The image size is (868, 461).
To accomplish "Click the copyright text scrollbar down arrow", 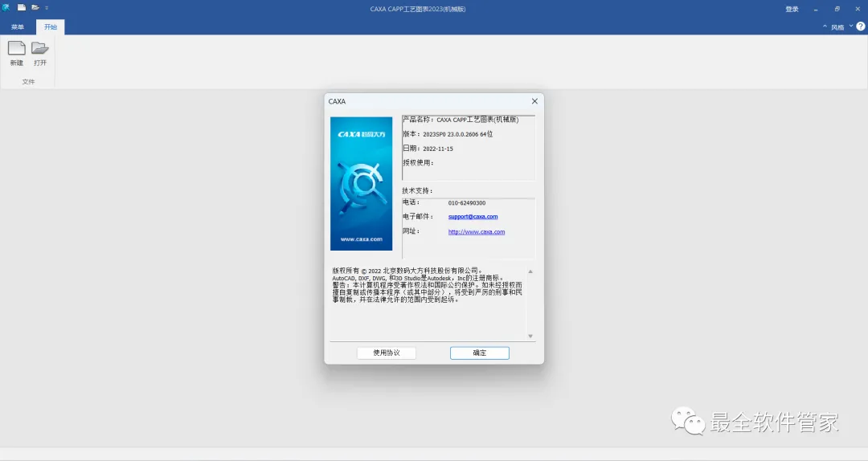I will coord(530,336).
